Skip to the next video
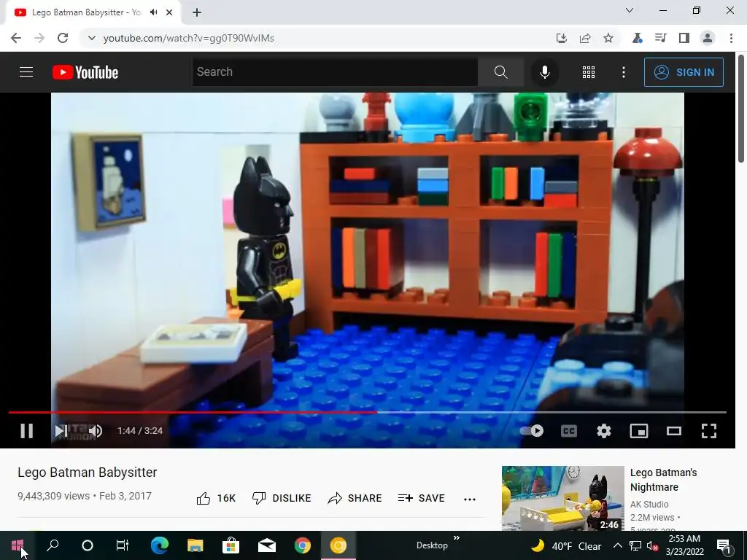747x560 pixels. (61, 431)
